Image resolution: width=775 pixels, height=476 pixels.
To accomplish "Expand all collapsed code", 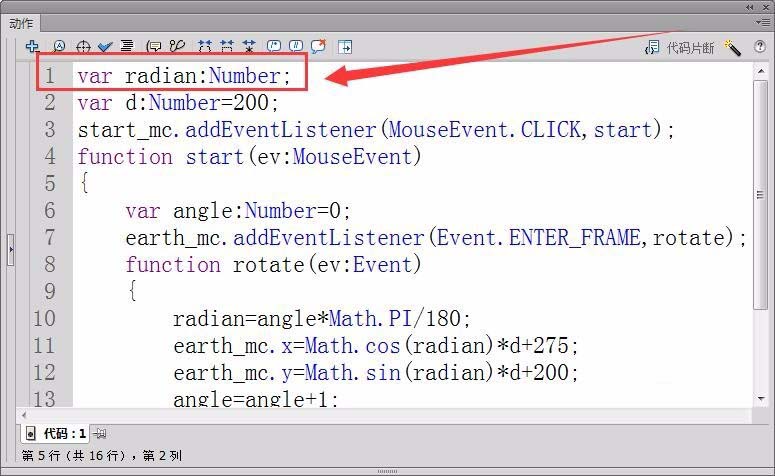I will pyautogui.click(x=249, y=46).
